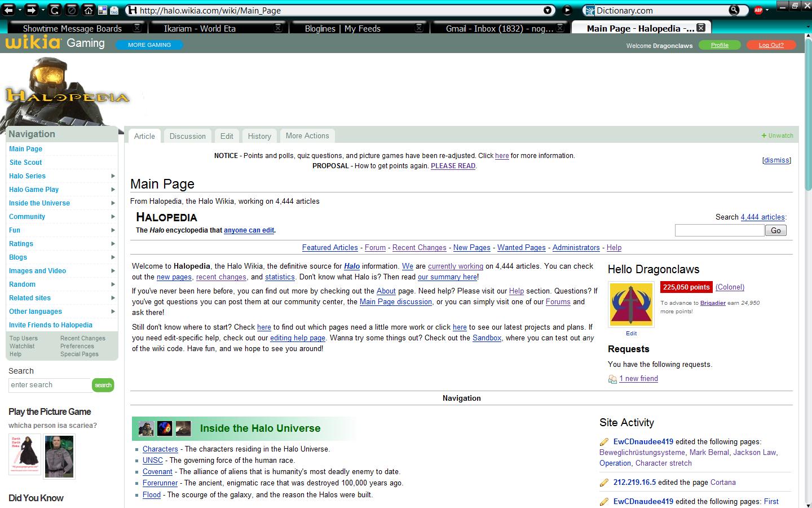The image size is (812, 508).
Task: Click the green Profile button
Action: pos(719,45)
